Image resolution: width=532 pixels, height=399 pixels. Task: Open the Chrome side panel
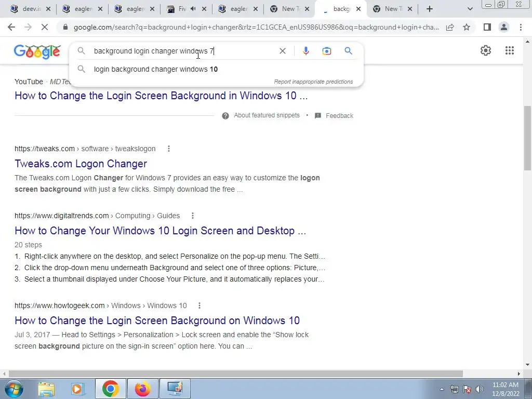(x=487, y=27)
